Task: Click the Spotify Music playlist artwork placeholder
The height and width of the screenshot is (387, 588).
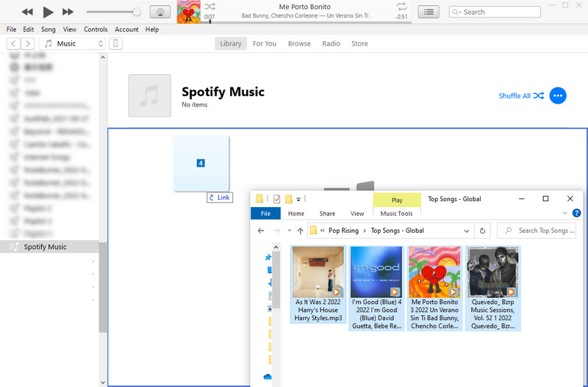Action: click(150, 95)
